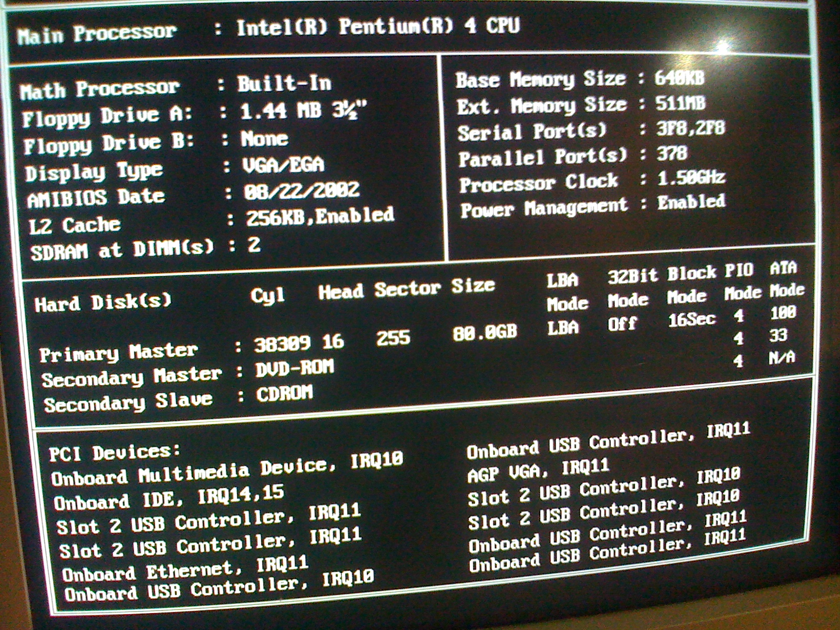Click the "Ext. Memory Size" label
840x630 pixels.
tap(542, 106)
